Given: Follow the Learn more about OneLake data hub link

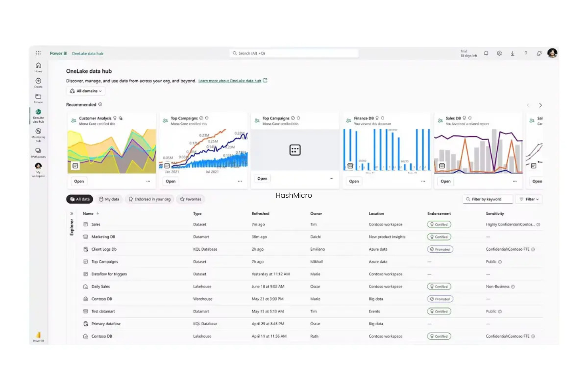Looking at the screenshot, I should click(x=230, y=80).
